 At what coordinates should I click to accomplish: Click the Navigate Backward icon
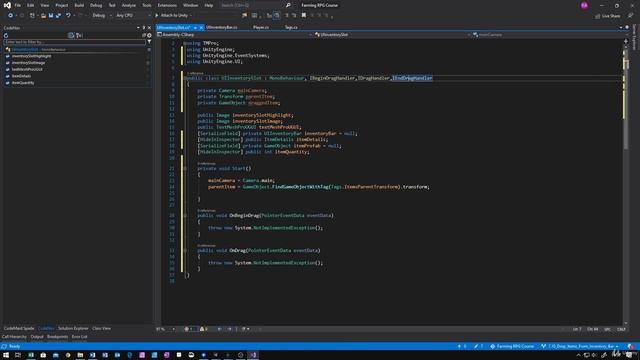(10, 16)
